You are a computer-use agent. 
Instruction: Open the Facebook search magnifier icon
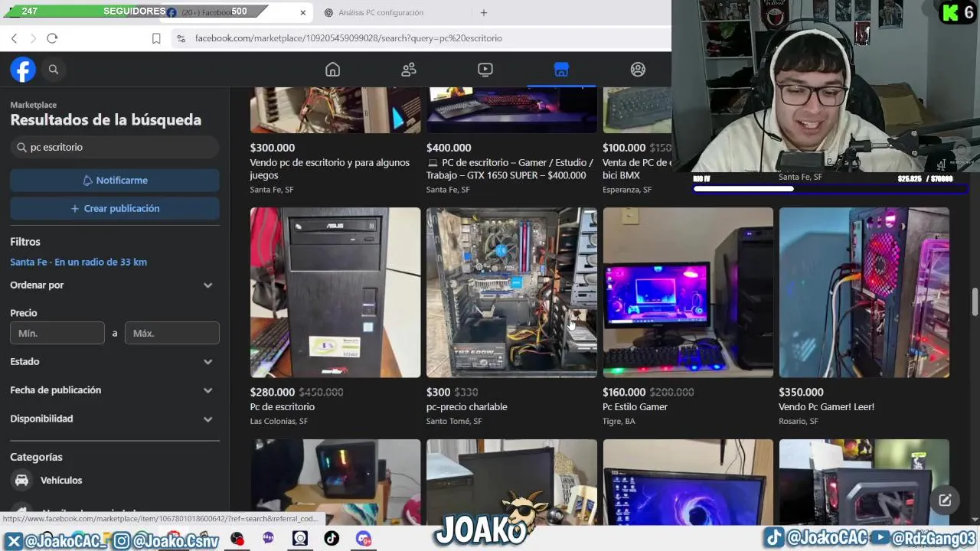point(54,70)
